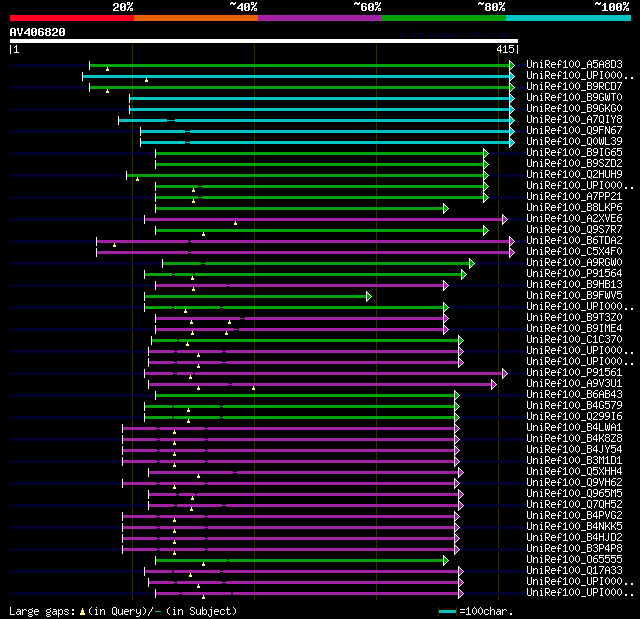Screen dimensions: 640x619
Task: Click the red ~20% legend segment
Action: tap(72, 18)
